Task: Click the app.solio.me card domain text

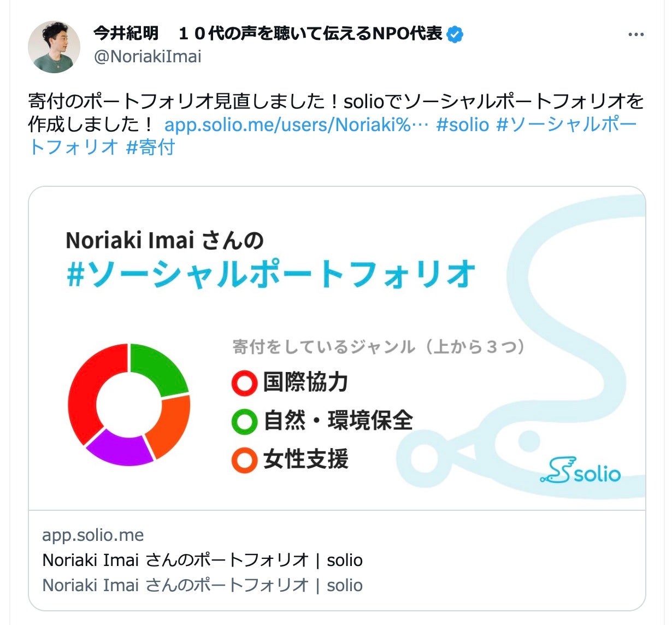Action: (93, 535)
